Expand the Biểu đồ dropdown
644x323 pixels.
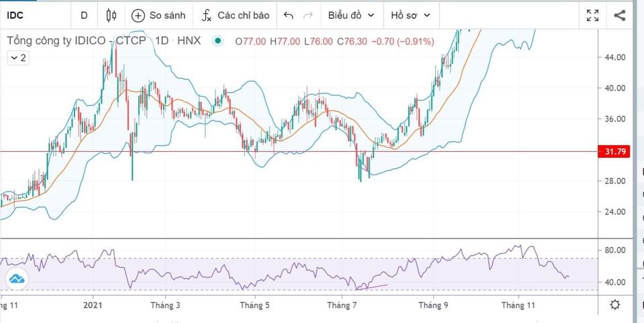click(x=352, y=15)
